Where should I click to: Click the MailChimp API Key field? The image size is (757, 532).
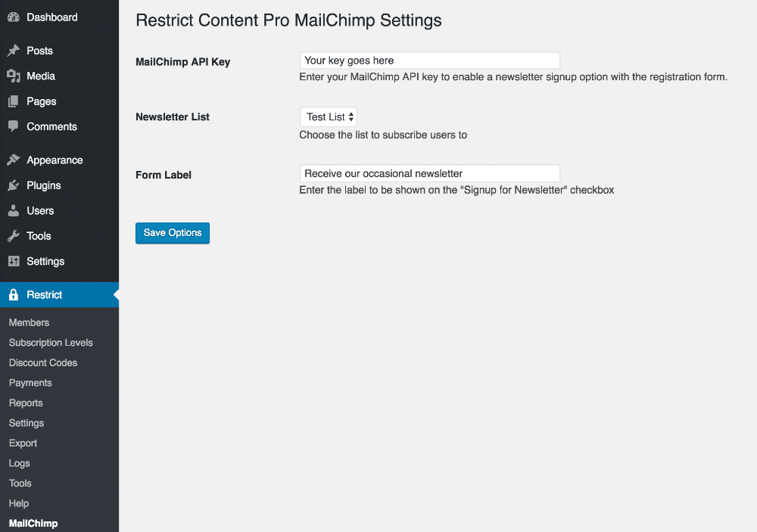pyautogui.click(x=430, y=61)
